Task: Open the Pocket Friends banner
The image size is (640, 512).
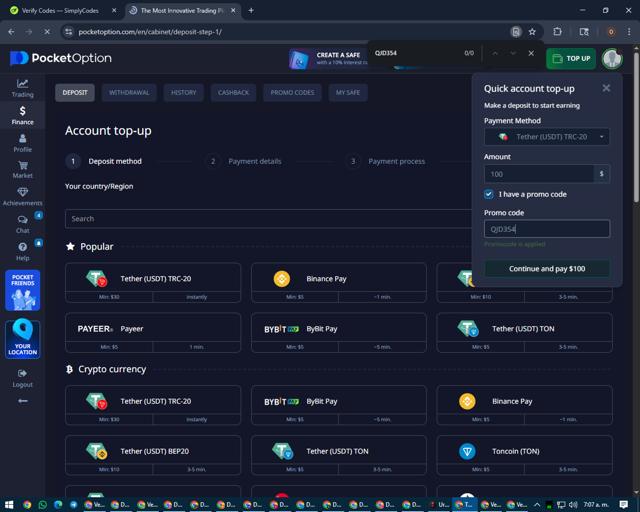Action: [x=23, y=290]
